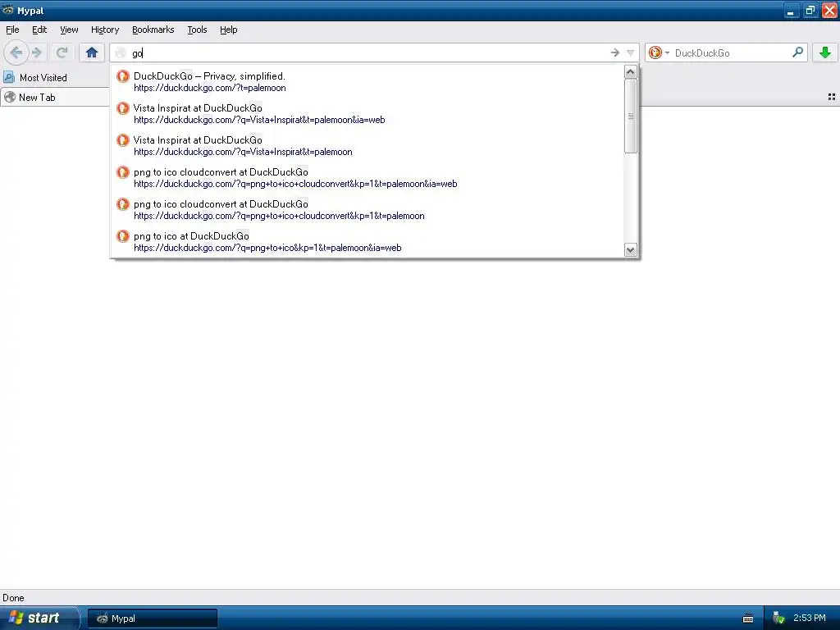Select png to ico cloudconvert suggestion with ia=web

coord(367,178)
